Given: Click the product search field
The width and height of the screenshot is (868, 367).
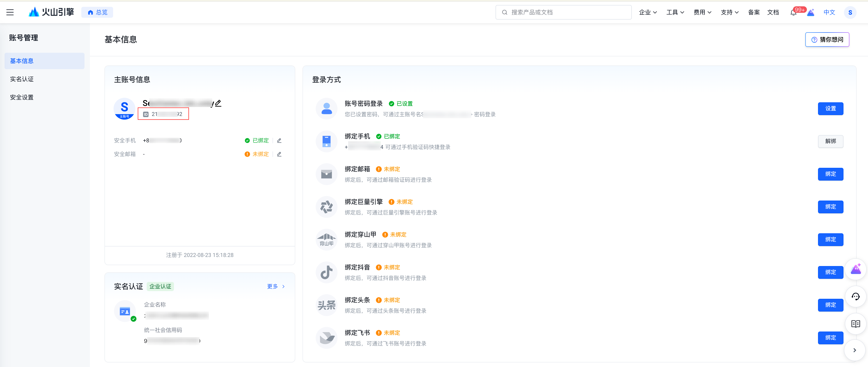Looking at the screenshot, I should [563, 13].
